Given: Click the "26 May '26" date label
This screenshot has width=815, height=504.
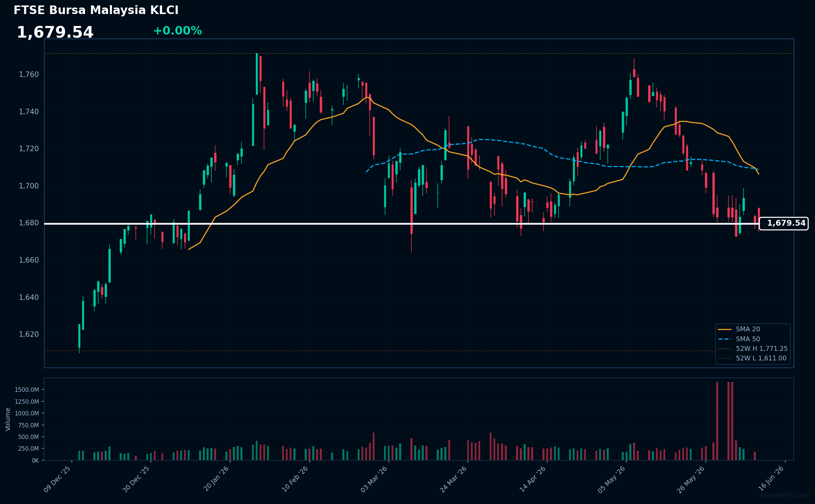Looking at the screenshot, I should 691,479.
